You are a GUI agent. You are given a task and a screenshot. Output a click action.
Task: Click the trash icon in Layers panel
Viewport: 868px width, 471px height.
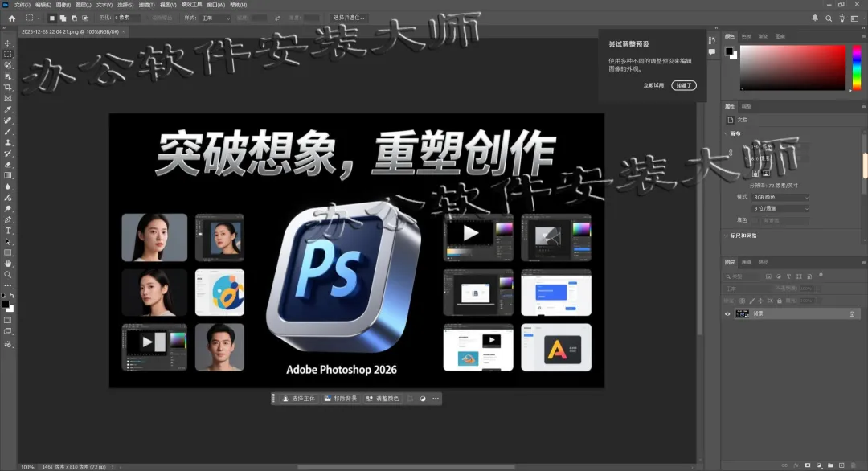point(853,465)
